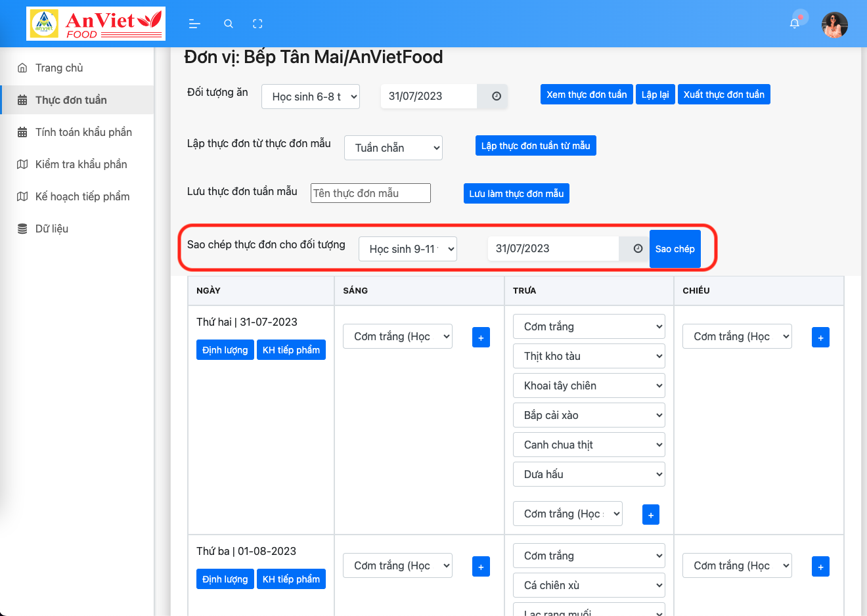Open Kế hoạch tiếp phẩm in sidebar
Viewport: 867px width, 616px height.
tap(82, 196)
